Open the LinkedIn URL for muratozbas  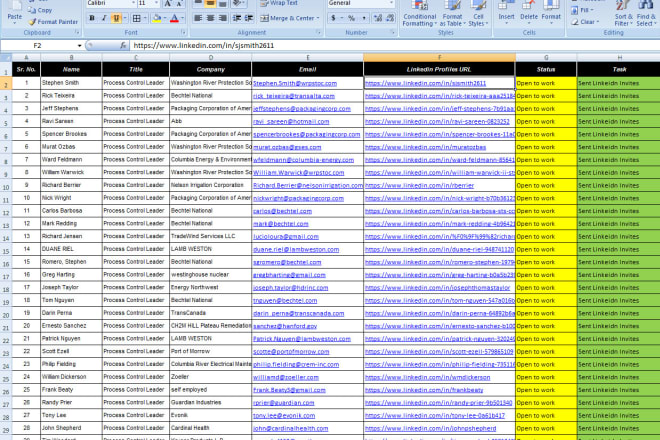426,147
